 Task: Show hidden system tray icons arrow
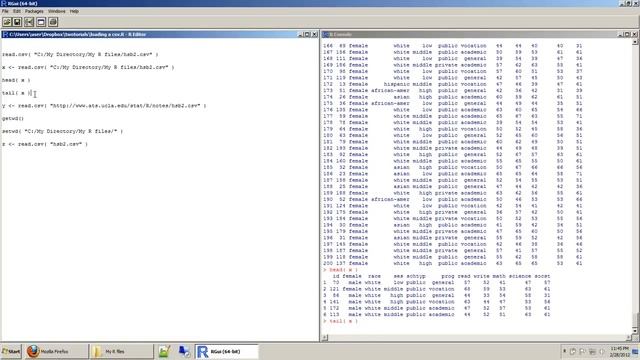point(564,351)
